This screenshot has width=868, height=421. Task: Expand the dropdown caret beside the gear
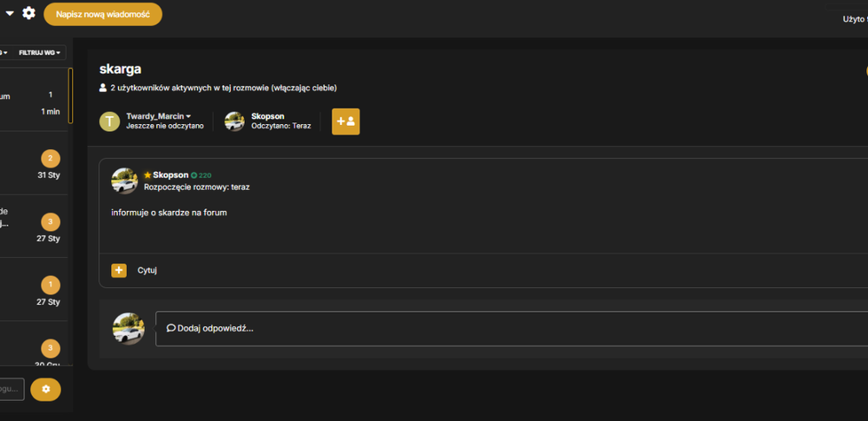[10, 14]
